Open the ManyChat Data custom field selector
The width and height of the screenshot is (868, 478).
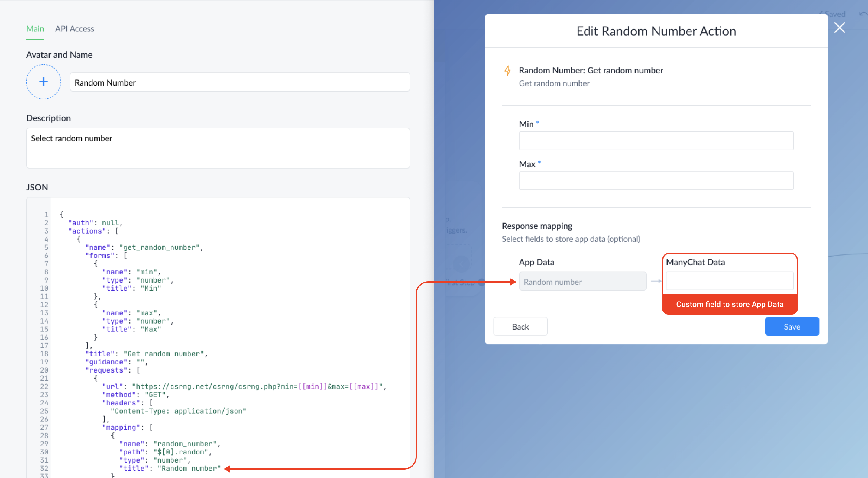(x=730, y=281)
